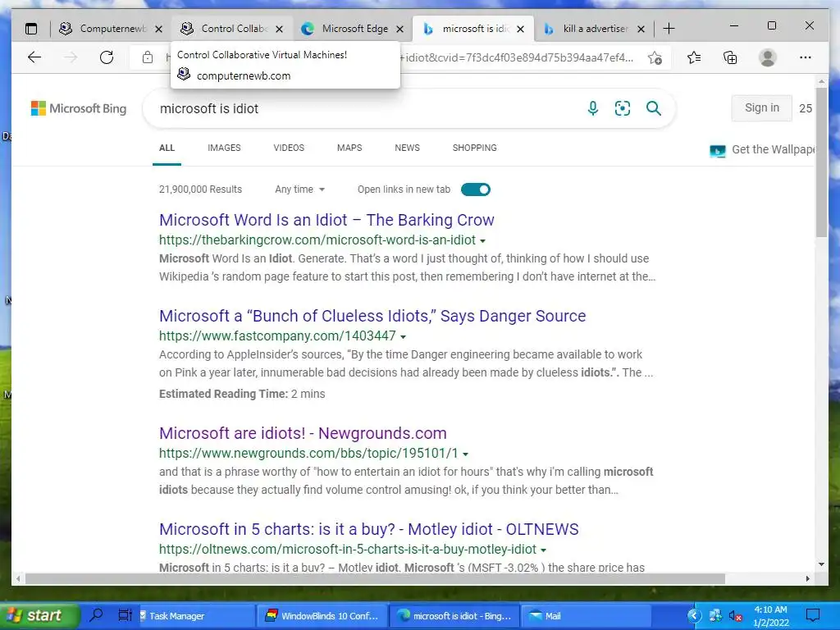Select the ALL search tab
Image resolution: width=840 pixels, height=630 pixels.
tap(167, 148)
